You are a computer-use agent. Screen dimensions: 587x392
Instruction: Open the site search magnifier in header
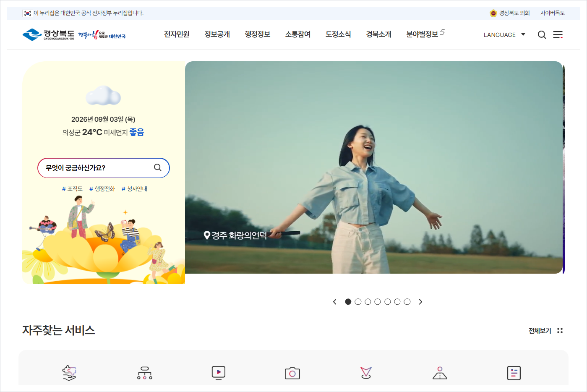(542, 35)
